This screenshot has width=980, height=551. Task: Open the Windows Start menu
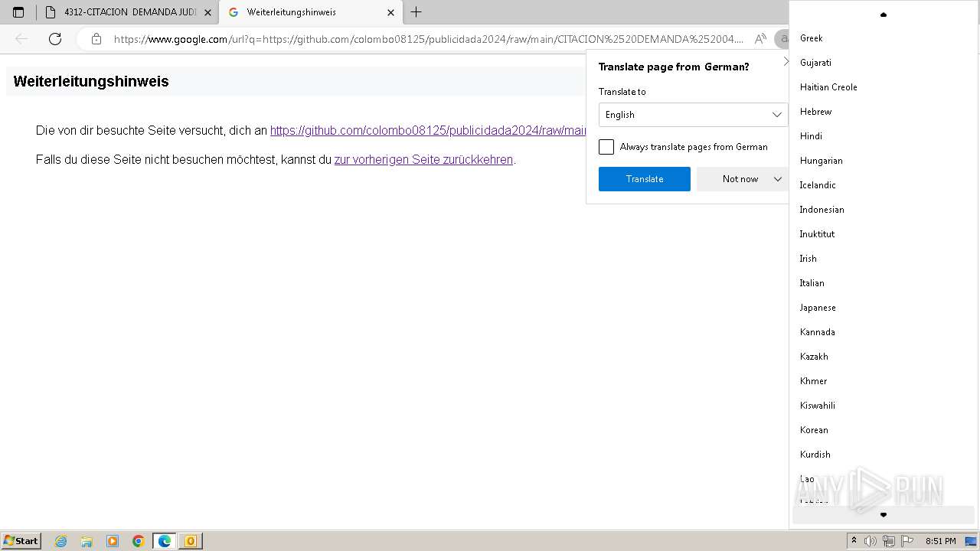click(21, 541)
